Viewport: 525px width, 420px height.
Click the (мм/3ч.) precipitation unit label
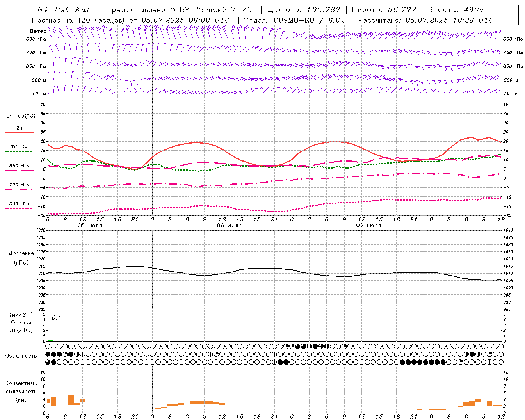click(x=21, y=315)
